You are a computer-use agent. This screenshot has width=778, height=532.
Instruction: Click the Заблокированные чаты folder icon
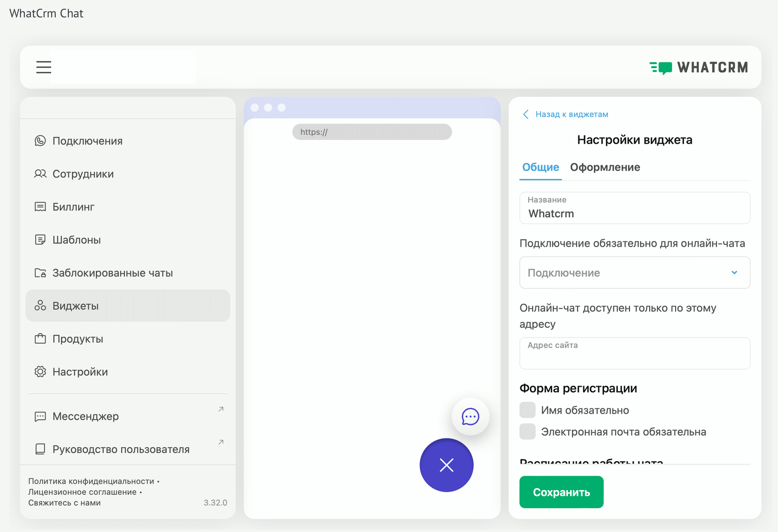tap(40, 273)
